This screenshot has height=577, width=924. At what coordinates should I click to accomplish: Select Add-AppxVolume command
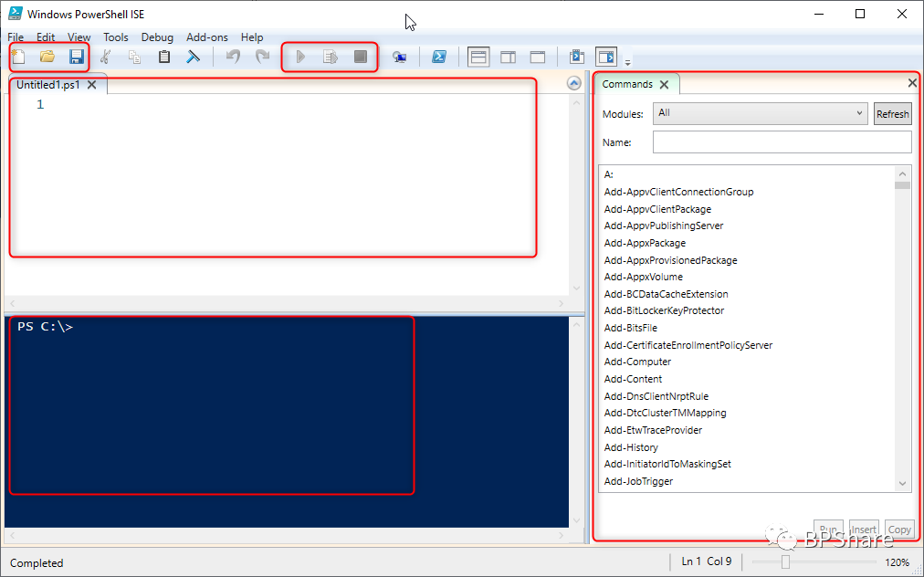[643, 277]
